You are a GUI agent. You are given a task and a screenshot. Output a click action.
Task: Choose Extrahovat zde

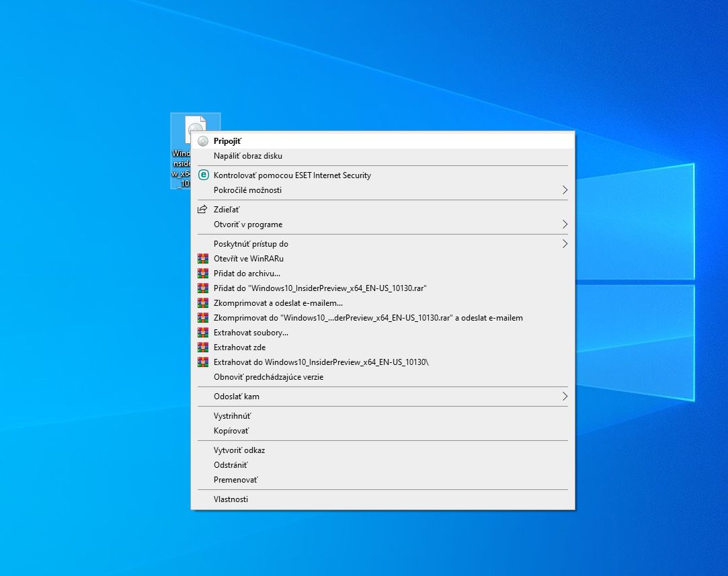point(382,347)
